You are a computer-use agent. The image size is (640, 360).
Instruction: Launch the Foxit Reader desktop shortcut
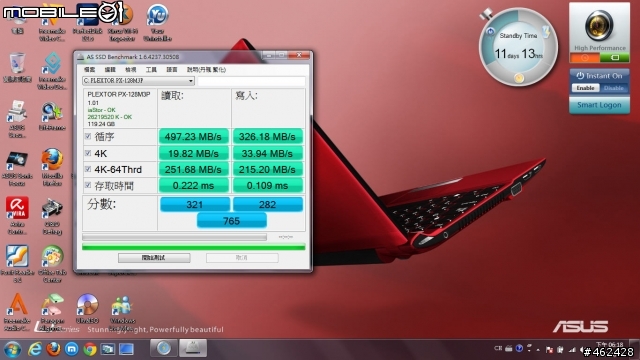(17, 263)
